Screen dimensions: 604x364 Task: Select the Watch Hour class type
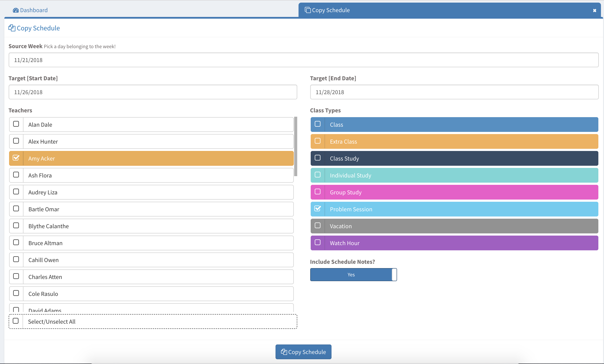(x=317, y=243)
